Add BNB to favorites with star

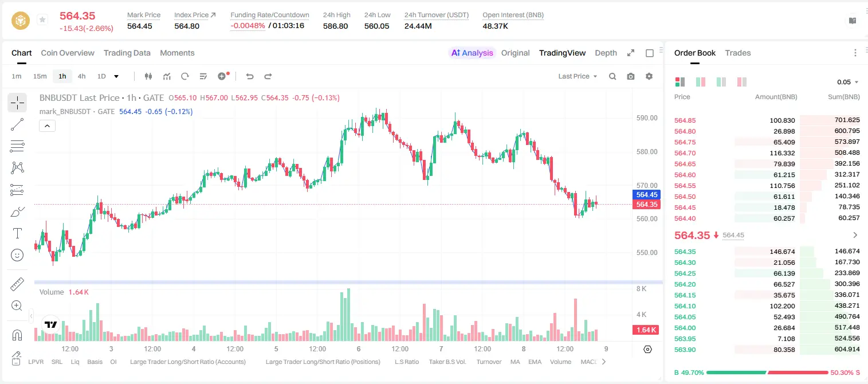[x=42, y=20]
